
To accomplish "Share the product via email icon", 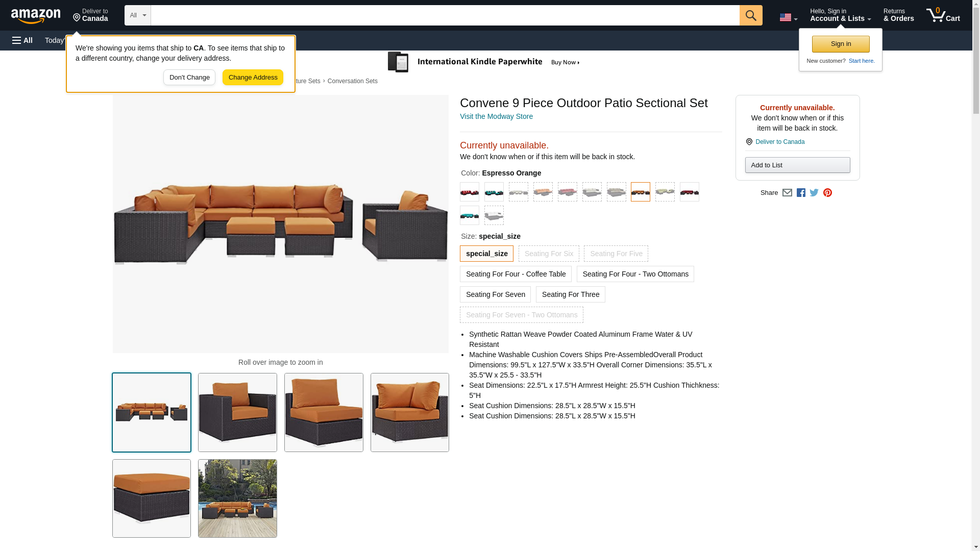I will coord(787,193).
